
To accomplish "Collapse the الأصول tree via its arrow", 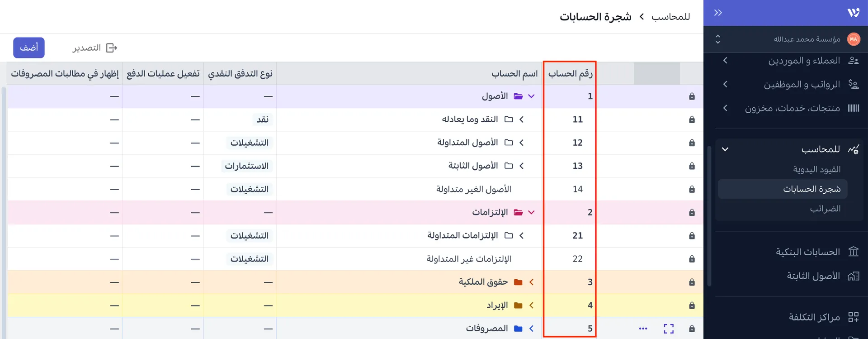I will (532, 96).
